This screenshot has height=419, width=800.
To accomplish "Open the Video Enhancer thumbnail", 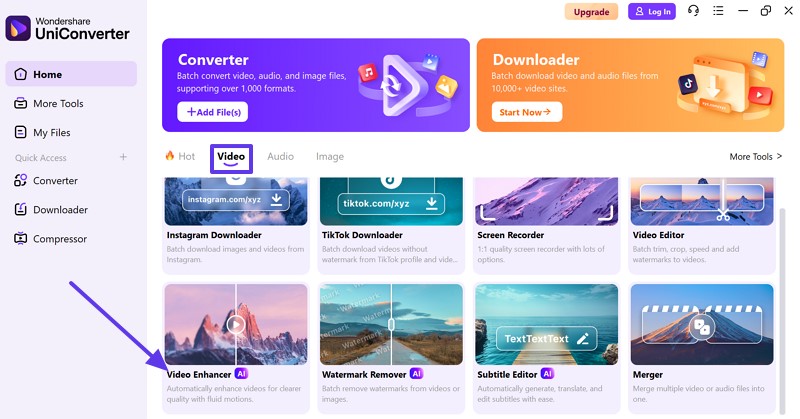I will click(x=236, y=325).
